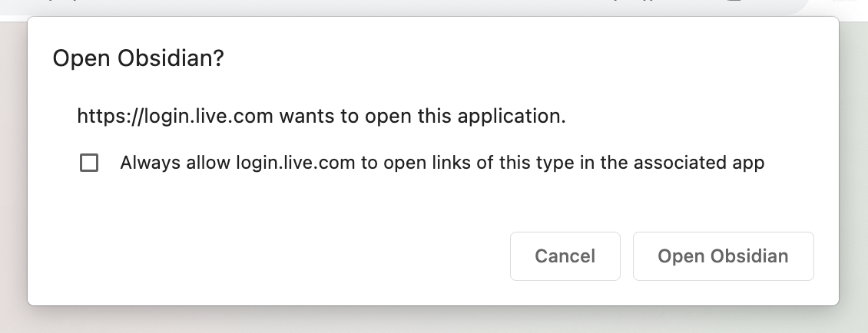This screenshot has width=868, height=333.
Task: Click 'login.live.com' within the checkbox label
Action: click(x=295, y=163)
